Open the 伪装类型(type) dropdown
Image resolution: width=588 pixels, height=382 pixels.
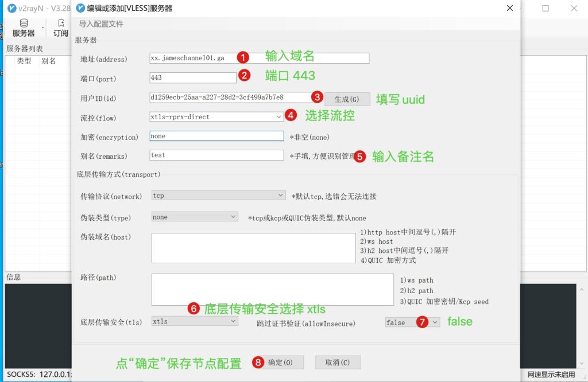(x=195, y=217)
